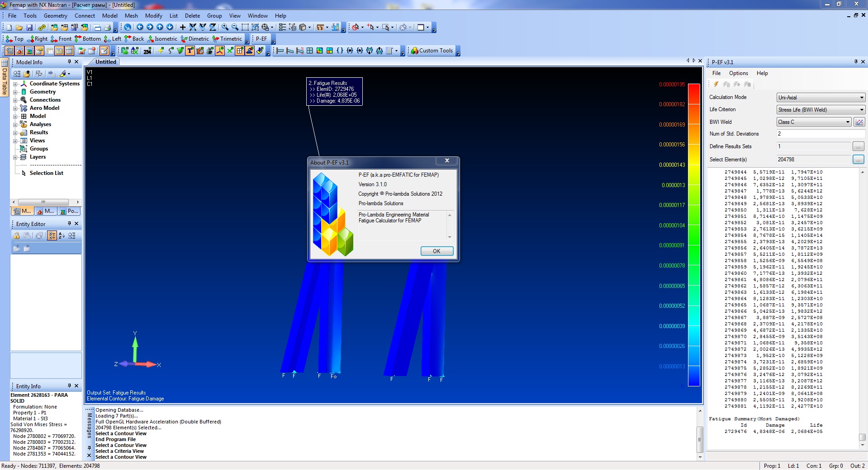Click the BWI Weld S-N curve plot icon
Viewport: 868px width, 470px height.
click(x=859, y=122)
